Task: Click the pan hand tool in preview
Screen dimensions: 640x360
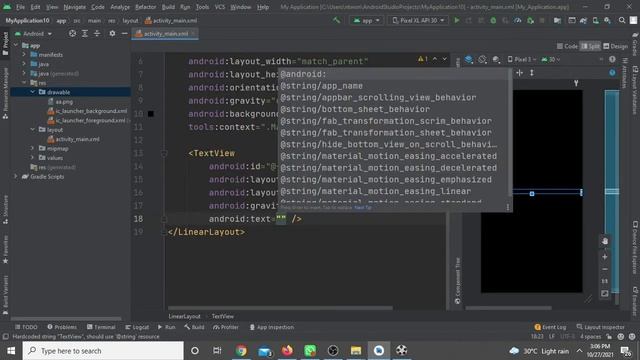Action: click(x=604, y=241)
